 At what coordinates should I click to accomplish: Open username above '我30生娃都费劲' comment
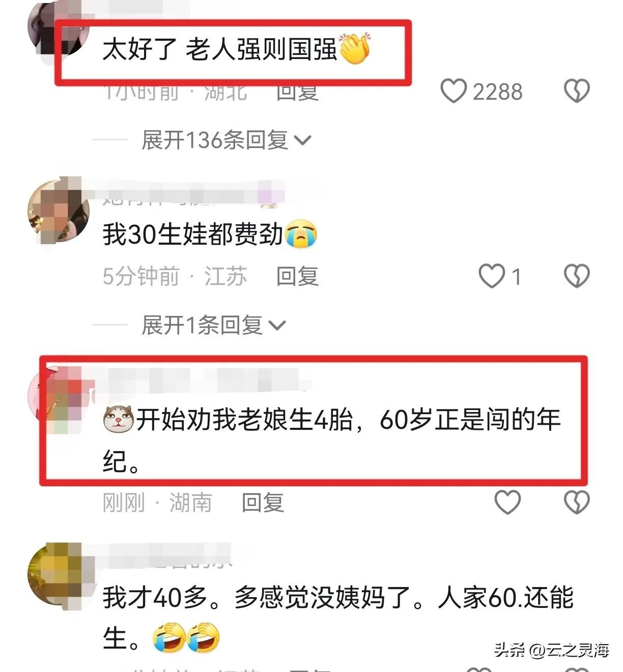[x=193, y=194]
